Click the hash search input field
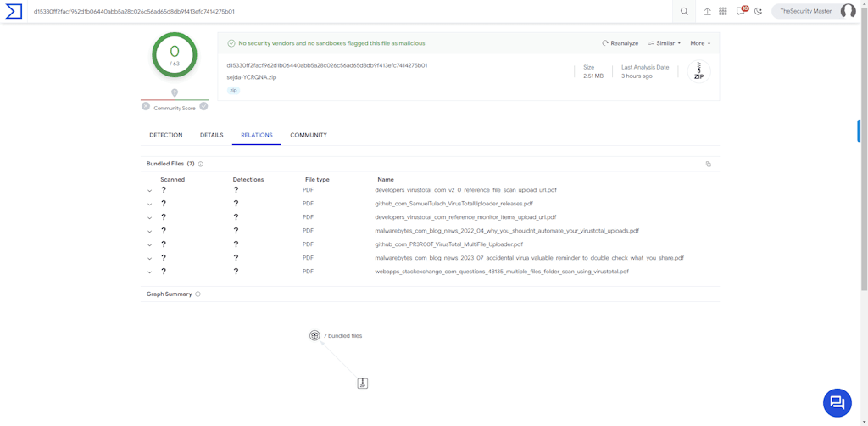Viewport: 868px width, 426px height. 350,11
